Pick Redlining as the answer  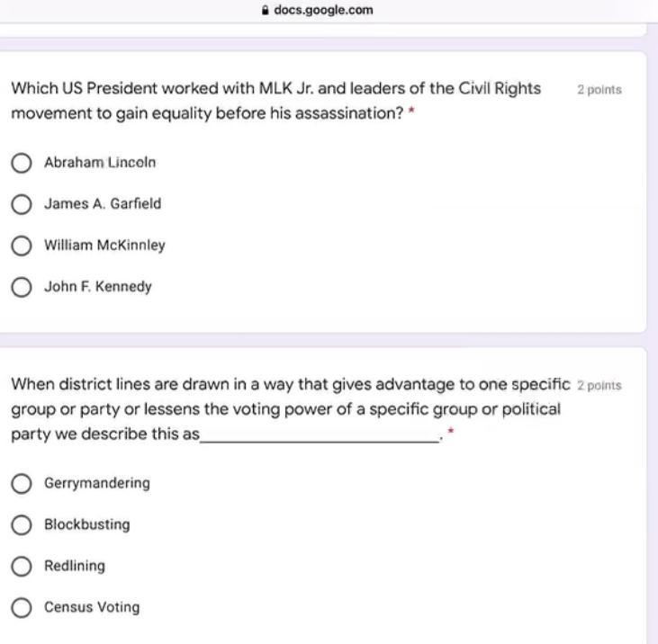pos(22,567)
